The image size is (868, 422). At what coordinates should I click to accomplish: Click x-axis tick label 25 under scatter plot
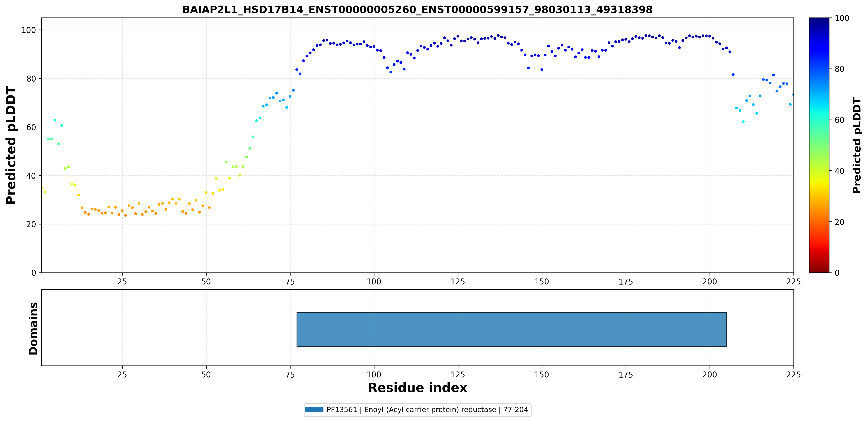click(x=122, y=281)
